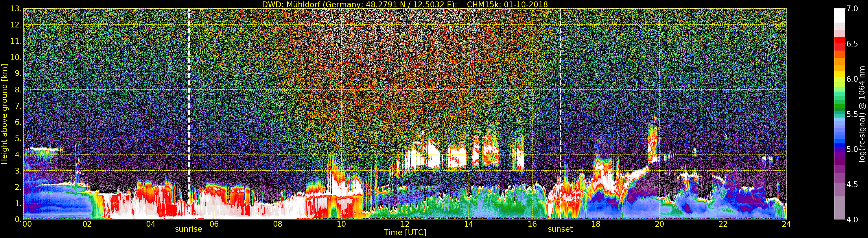
Task: Click the 5. tick on the height axis
Action: [x=19, y=138]
